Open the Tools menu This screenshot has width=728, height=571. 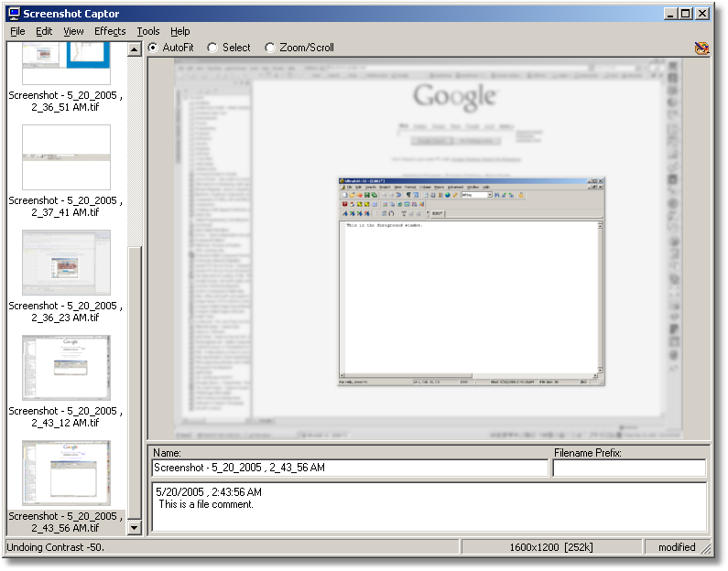coord(148,31)
